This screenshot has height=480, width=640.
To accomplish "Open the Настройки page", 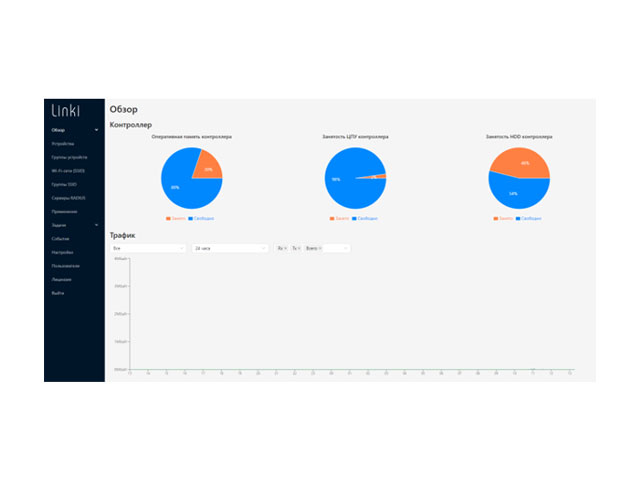I will (63, 252).
